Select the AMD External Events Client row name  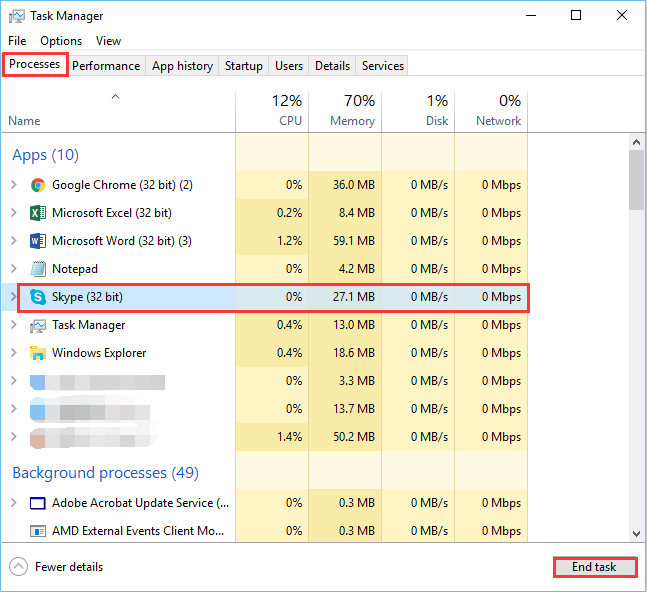138,531
